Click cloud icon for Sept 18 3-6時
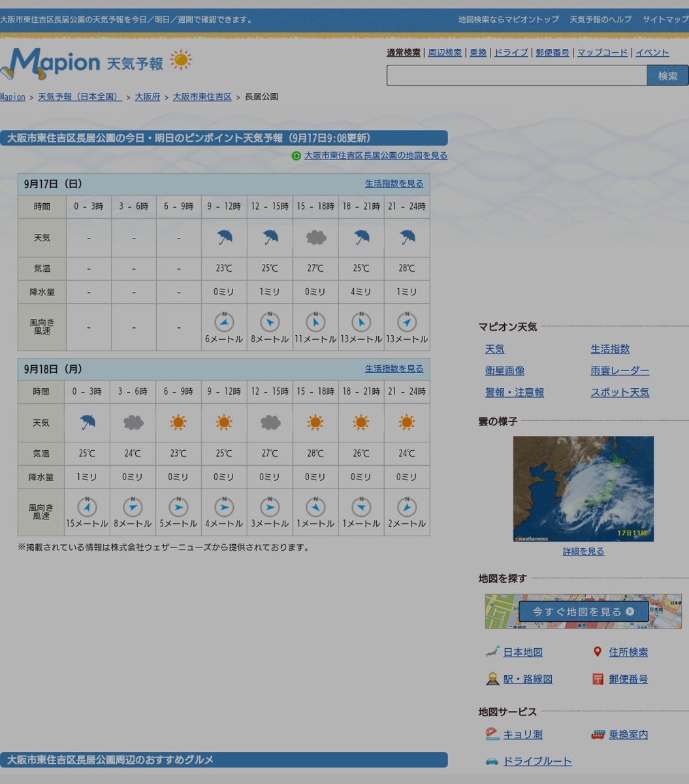The width and height of the screenshot is (689, 784). (x=133, y=423)
